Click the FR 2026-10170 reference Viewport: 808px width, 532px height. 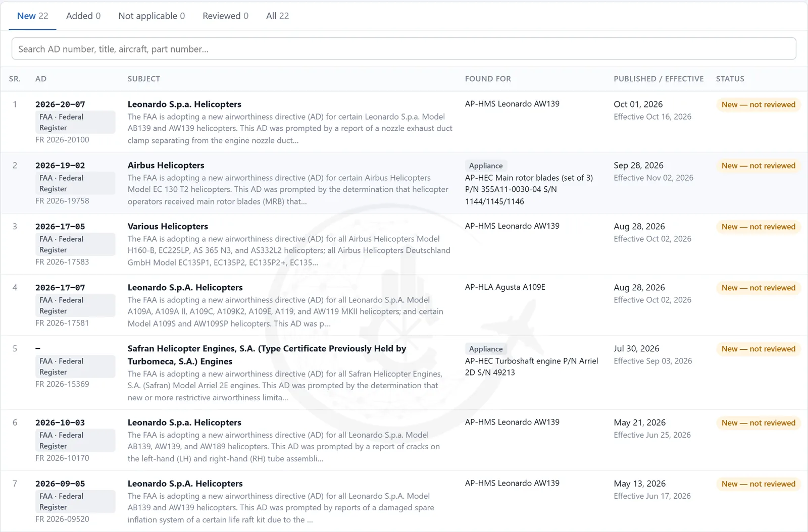click(x=62, y=458)
